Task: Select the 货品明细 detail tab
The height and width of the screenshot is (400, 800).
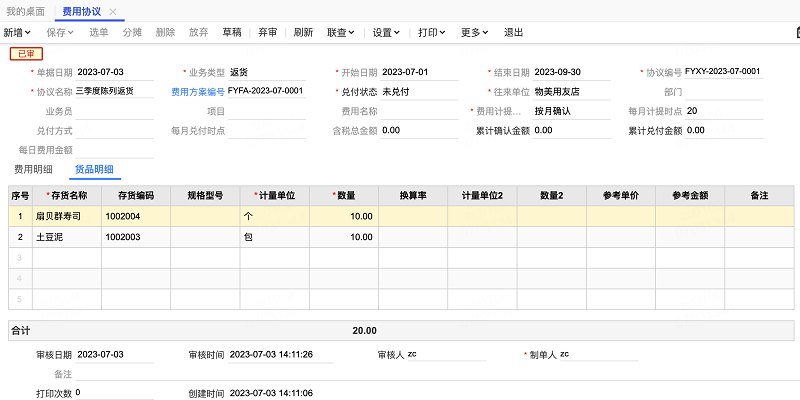Action: 94,168
